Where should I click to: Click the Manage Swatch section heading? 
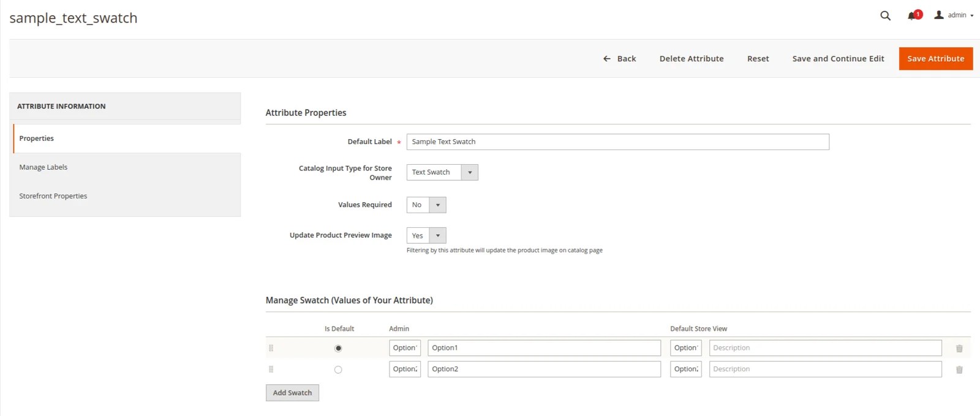click(x=349, y=300)
